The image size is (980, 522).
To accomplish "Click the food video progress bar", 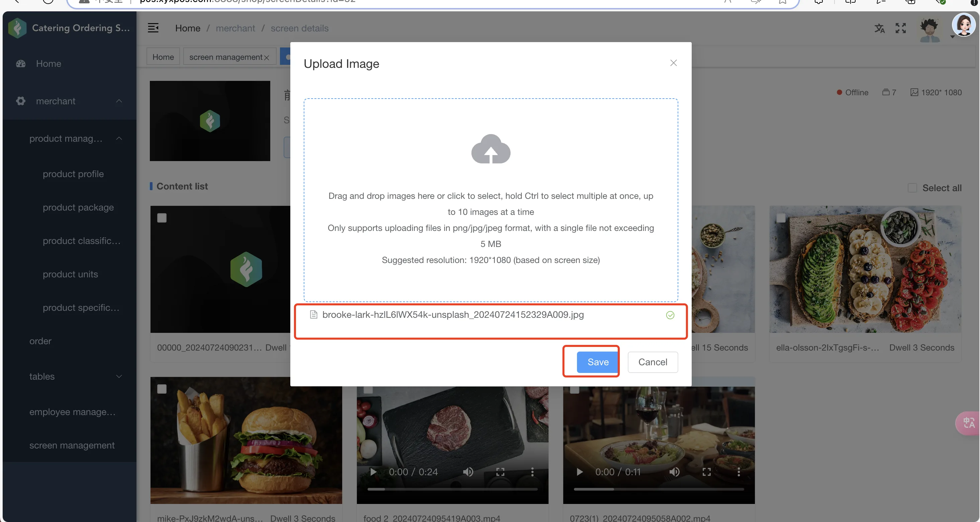I will pos(452,489).
